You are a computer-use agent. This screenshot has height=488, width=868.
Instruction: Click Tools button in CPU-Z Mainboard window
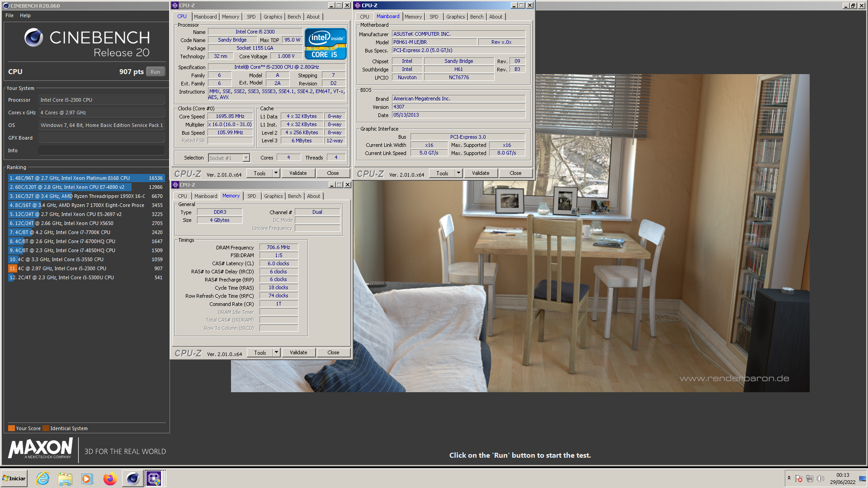click(442, 173)
